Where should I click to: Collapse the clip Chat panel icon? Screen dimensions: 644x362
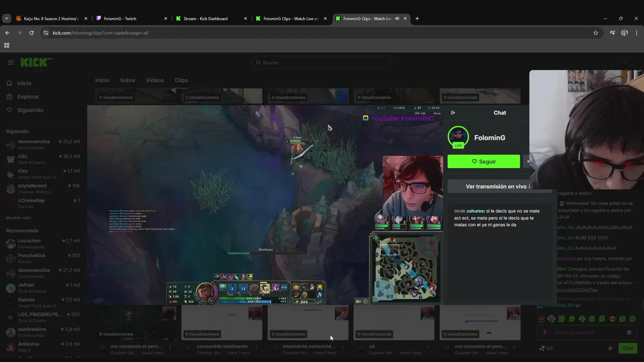click(x=453, y=113)
